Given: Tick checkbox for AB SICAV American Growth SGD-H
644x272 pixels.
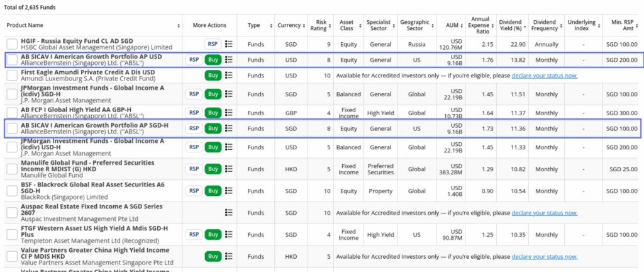Looking at the screenshot, I should click(13, 128).
